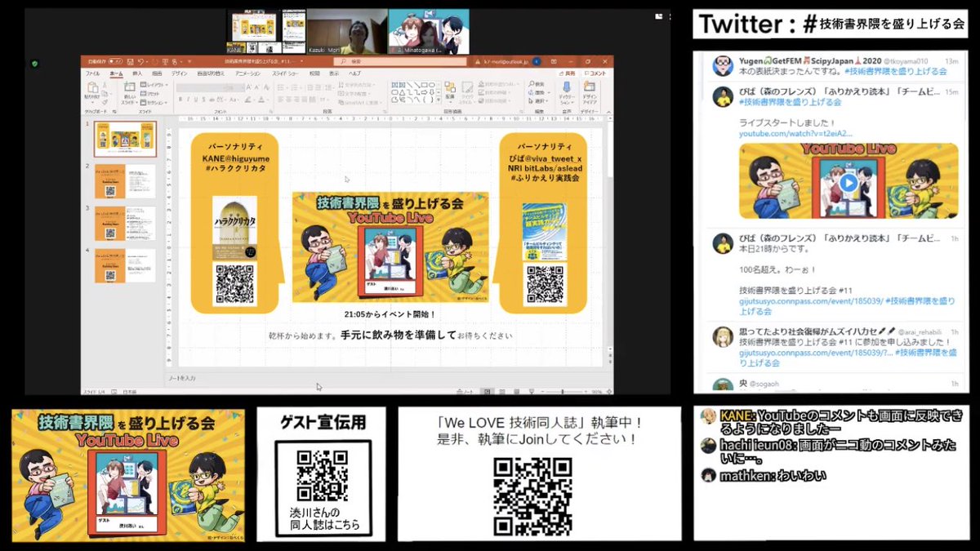Image resolution: width=980 pixels, height=551 pixels.
Task: Click the Design Ideas icon
Action: (x=590, y=87)
